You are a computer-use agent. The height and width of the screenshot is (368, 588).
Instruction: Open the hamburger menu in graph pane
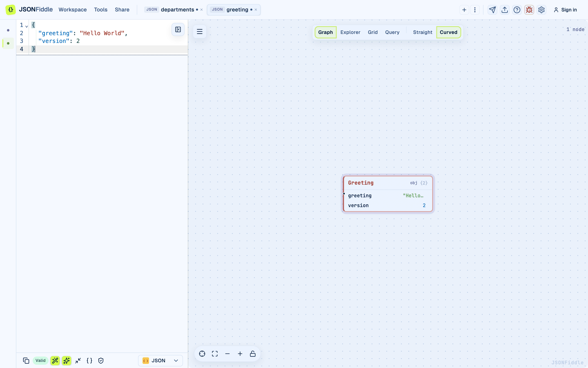tap(199, 31)
